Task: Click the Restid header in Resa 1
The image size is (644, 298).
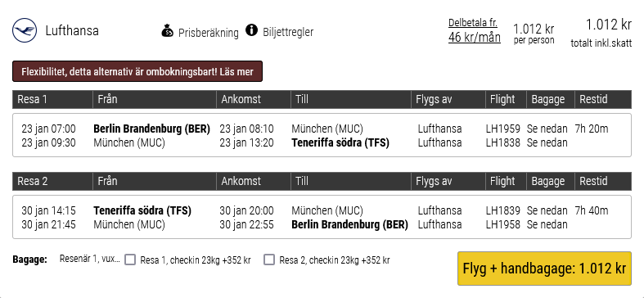Action: coord(593,100)
